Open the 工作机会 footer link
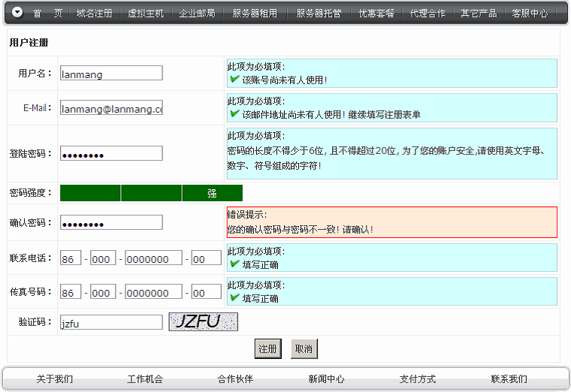This screenshot has width=571, height=392. (145, 379)
